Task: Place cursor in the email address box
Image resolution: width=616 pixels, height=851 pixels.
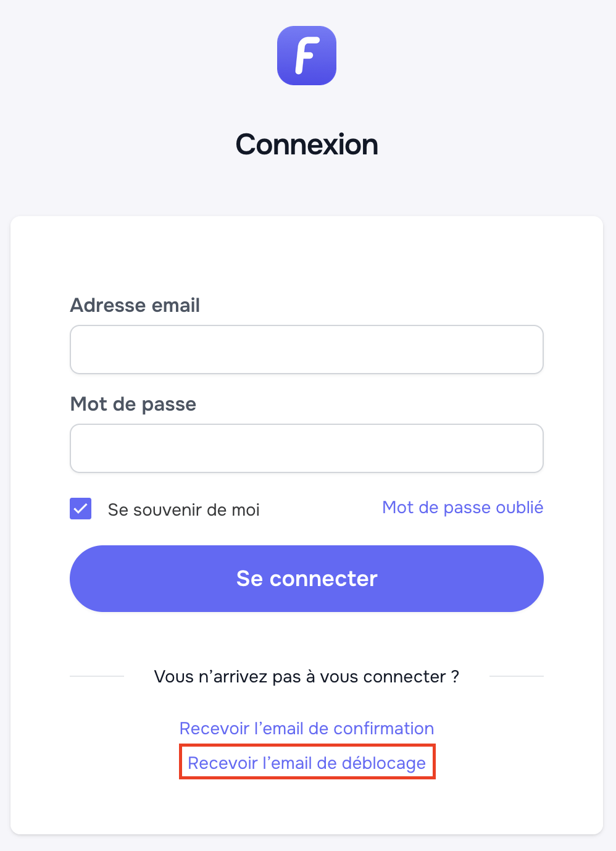Action: (307, 350)
